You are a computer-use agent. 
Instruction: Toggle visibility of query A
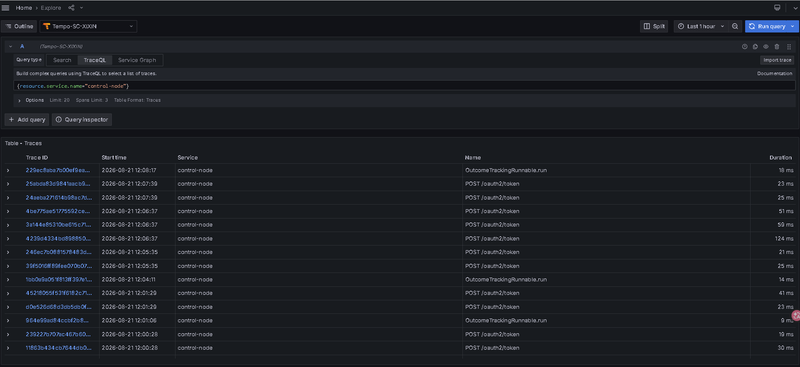pos(766,46)
